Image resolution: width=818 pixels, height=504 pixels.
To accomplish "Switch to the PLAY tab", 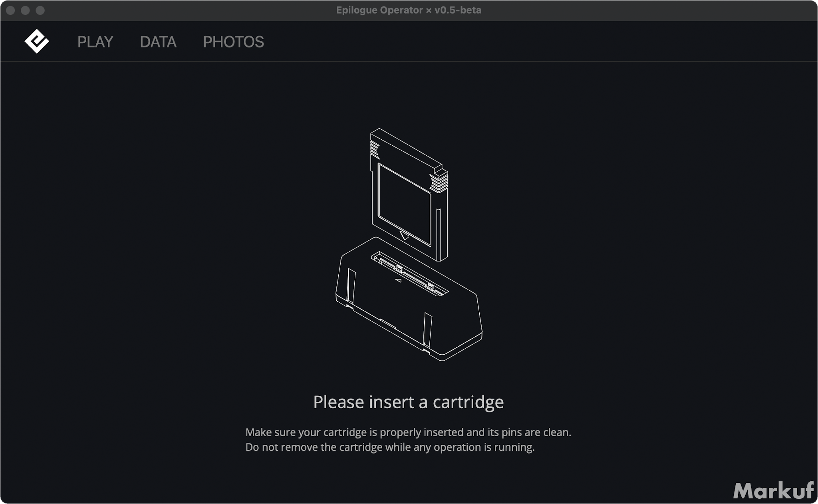I will tap(95, 42).
